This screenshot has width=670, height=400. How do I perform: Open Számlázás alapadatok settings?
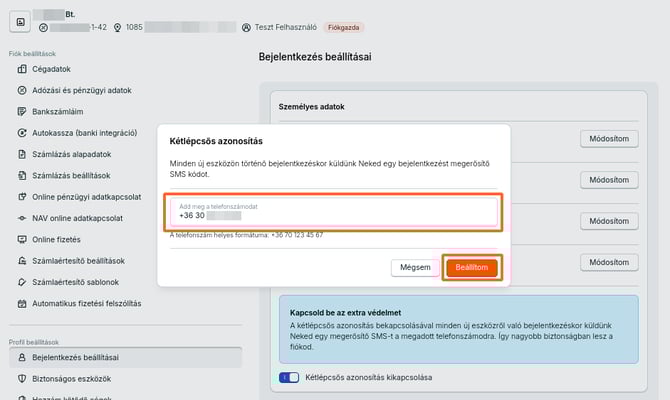tap(71, 154)
